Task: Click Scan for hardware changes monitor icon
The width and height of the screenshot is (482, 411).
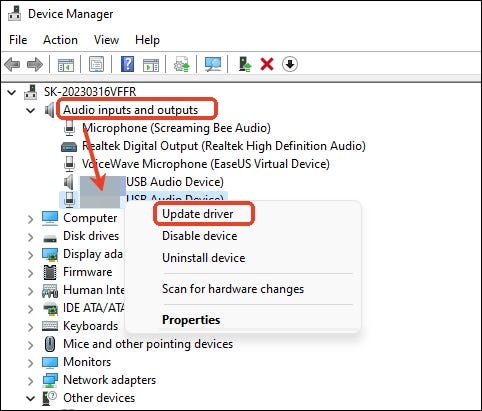Action: point(213,64)
